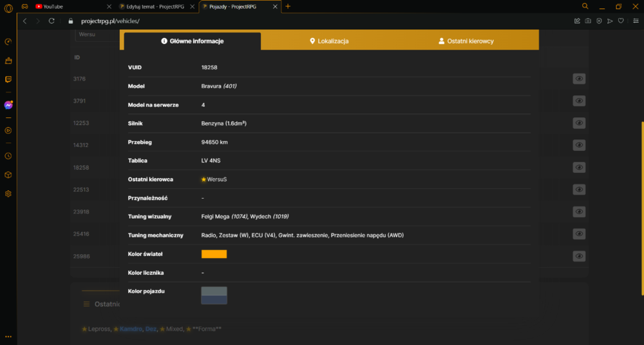Bookmark page with heart icon

coord(621,21)
